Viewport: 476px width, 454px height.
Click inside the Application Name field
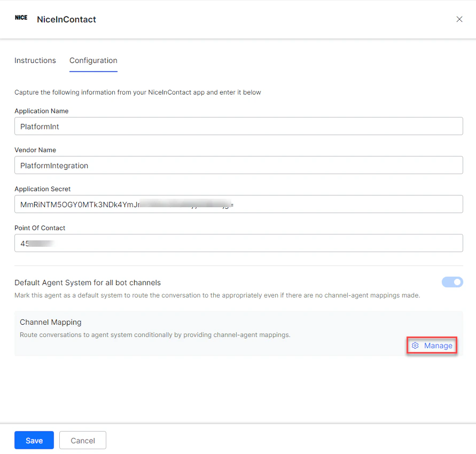(x=238, y=126)
